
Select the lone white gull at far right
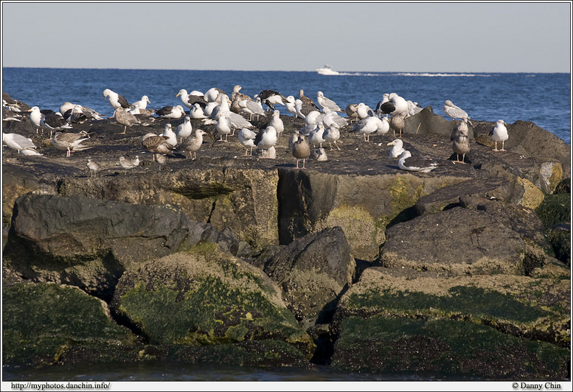pyautogui.click(x=499, y=133)
